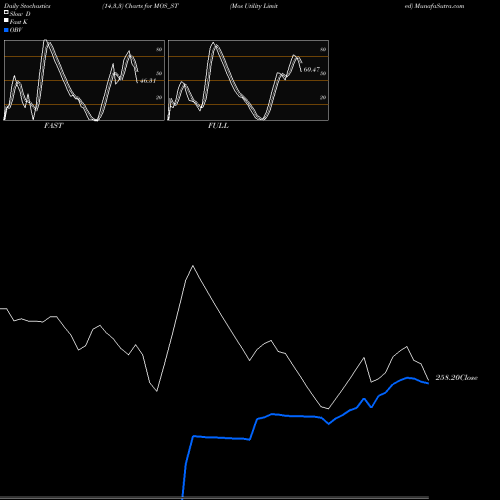This screenshot has width=500, height=500.
Task: Click the 69.47 value in FULL chart
Action: tap(311, 70)
